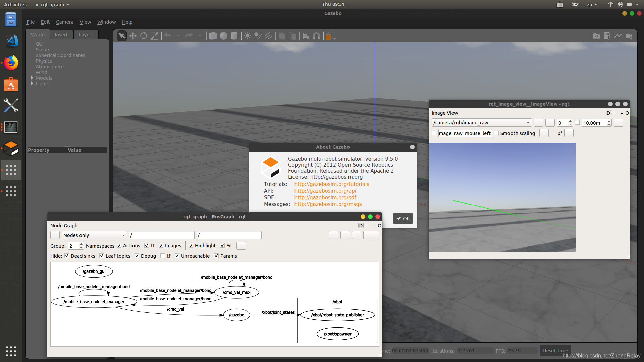Insert a box shape

213,36
